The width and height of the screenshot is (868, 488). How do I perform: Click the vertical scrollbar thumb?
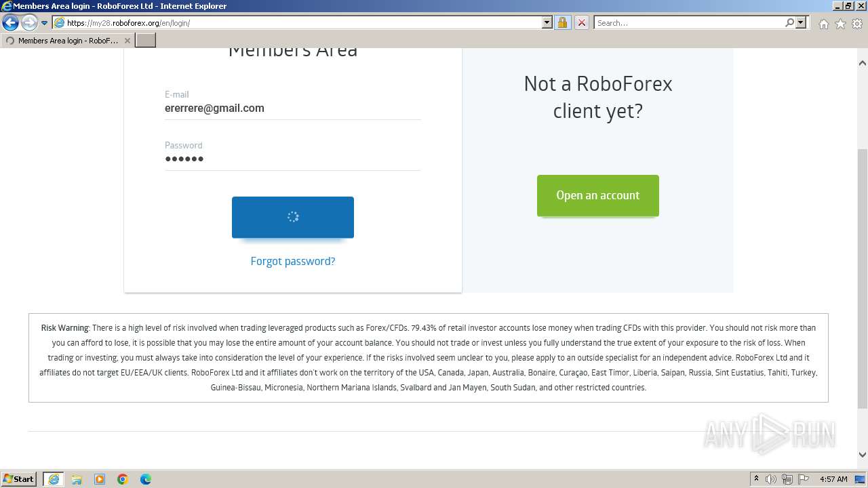click(x=863, y=279)
